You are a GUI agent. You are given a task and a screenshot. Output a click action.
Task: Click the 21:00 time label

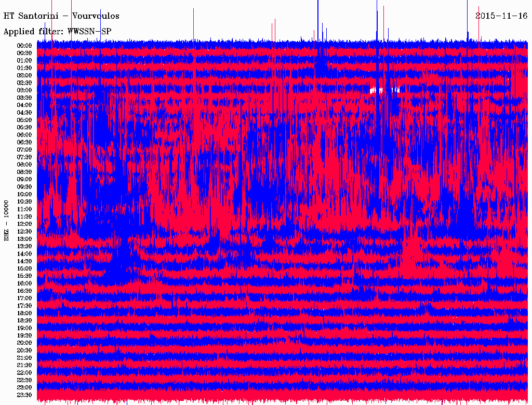click(x=24, y=358)
